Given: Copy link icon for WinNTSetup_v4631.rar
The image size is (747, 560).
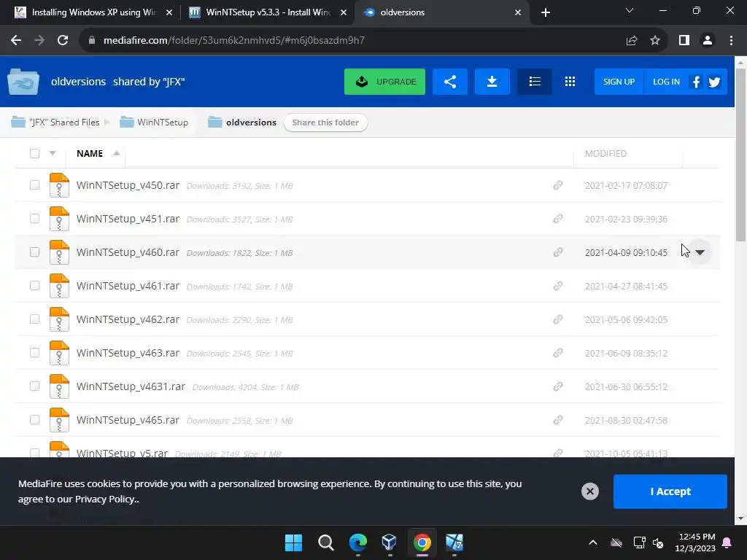Looking at the screenshot, I should [558, 386].
